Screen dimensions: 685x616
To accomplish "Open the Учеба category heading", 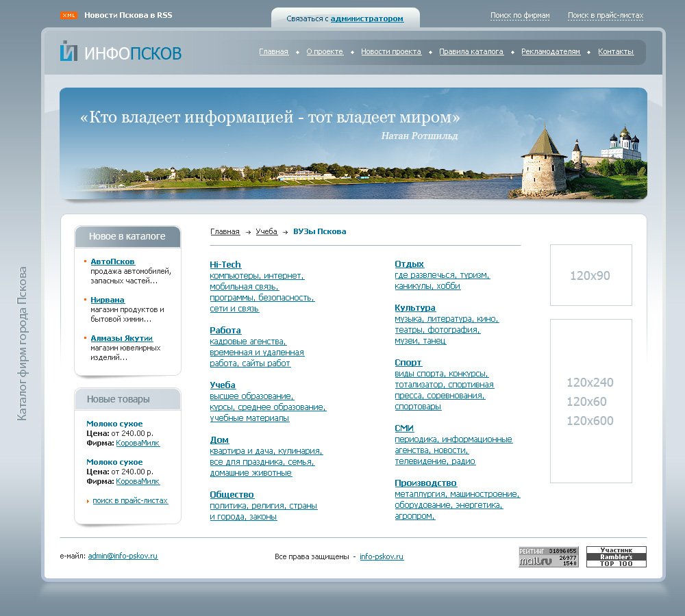I will coord(223,385).
